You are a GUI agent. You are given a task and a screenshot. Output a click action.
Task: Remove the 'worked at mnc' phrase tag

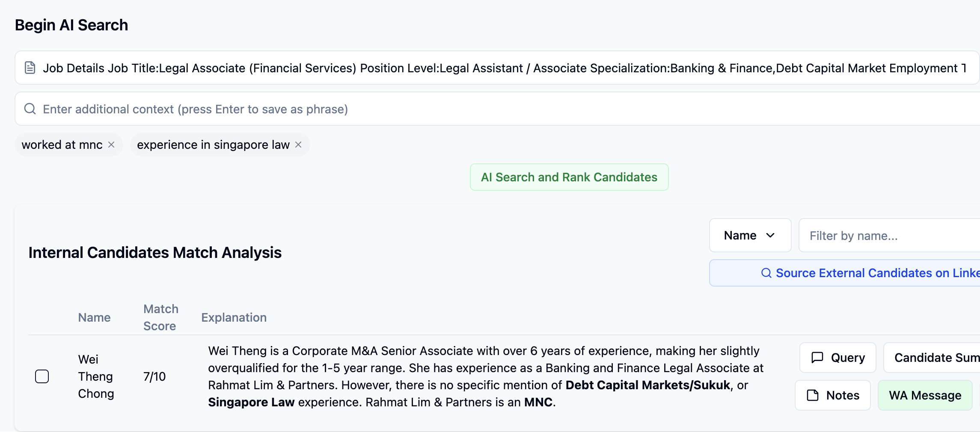[111, 145]
